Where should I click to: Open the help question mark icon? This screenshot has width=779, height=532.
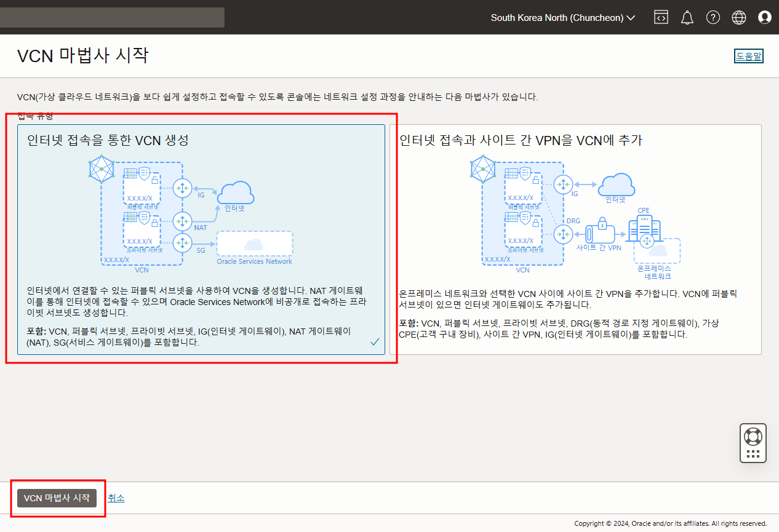coord(713,17)
